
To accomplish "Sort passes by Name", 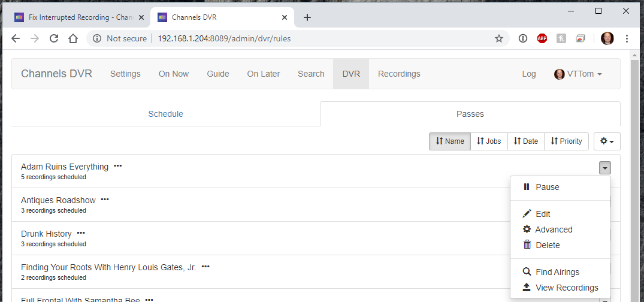I will pos(450,141).
